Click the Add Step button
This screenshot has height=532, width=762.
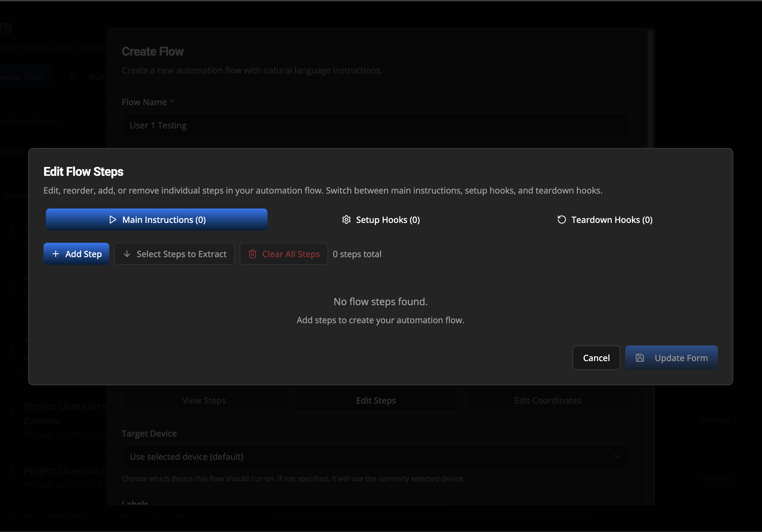76,254
